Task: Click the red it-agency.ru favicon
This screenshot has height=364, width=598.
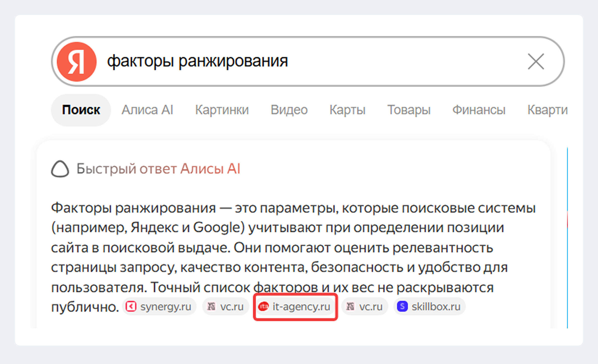Action: click(263, 306)
